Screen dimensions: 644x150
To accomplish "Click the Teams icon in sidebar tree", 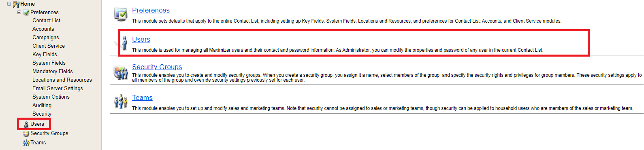I will click(26, 143).
